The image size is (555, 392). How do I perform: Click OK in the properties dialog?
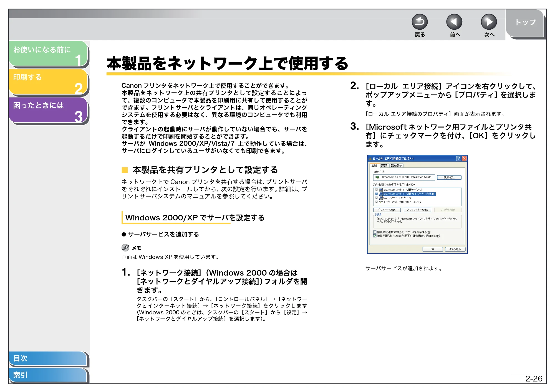point(432,249)
